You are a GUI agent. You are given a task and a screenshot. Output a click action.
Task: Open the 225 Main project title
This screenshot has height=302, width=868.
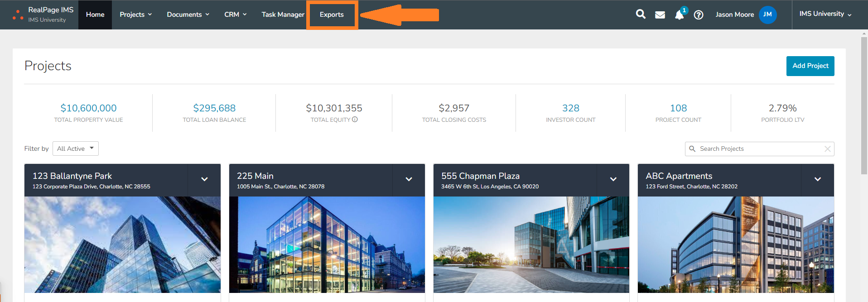(x=255, y=176)
